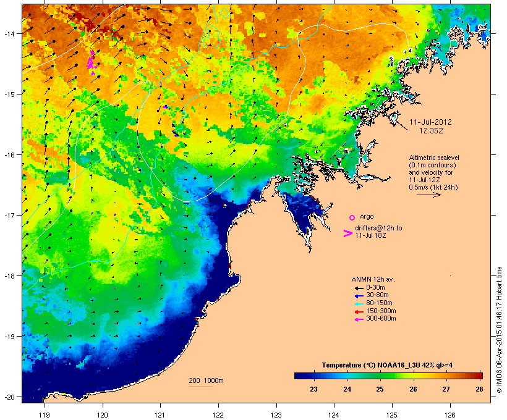Click the 12:35Z time label
Viewport: 507px width, 420px height.
point(432,131)
